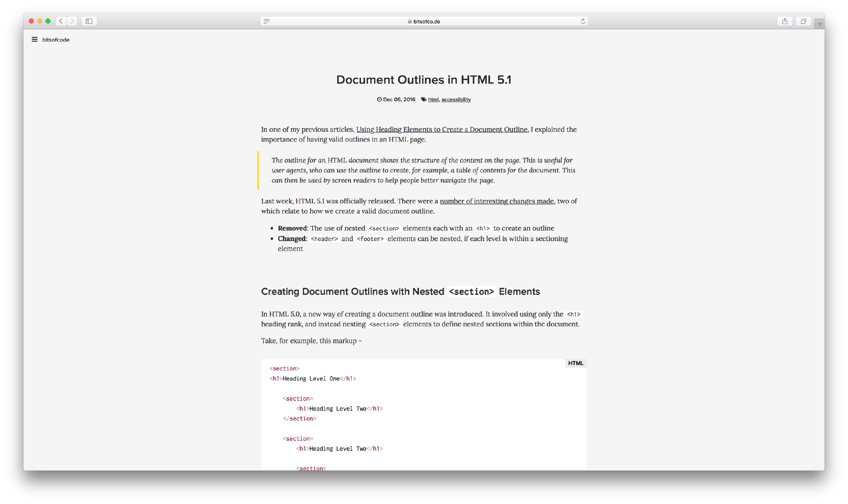The image size is (848, 504).
Task: Go back with Safari's back arrow
Action: (61, 21)
